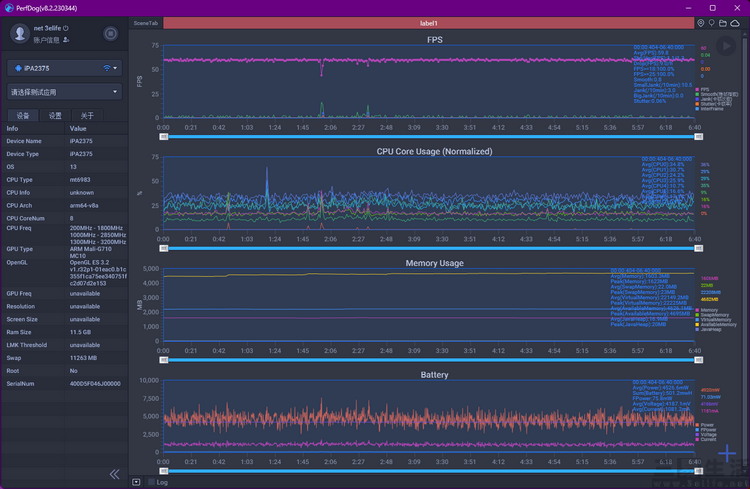The width and height of the screenshot is (750, 489).
Task: Toggle the Power legend series in Battery chart
Action: pos(705,425)
